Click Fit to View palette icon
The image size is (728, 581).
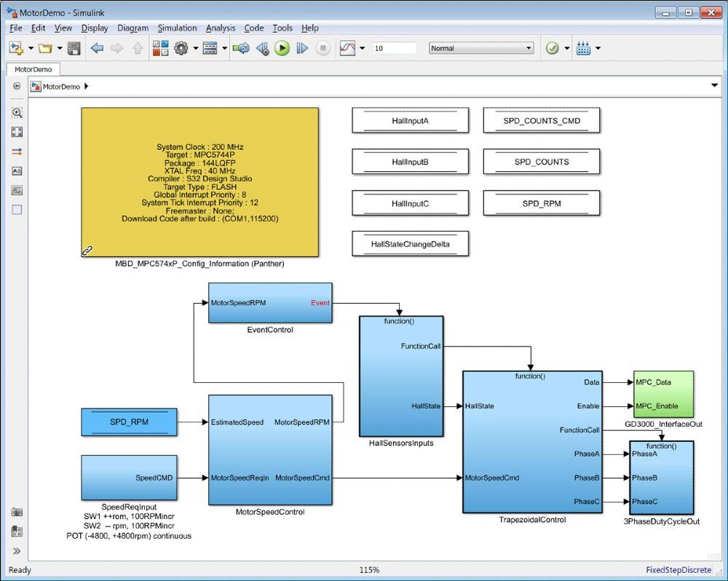click(17, 132)
